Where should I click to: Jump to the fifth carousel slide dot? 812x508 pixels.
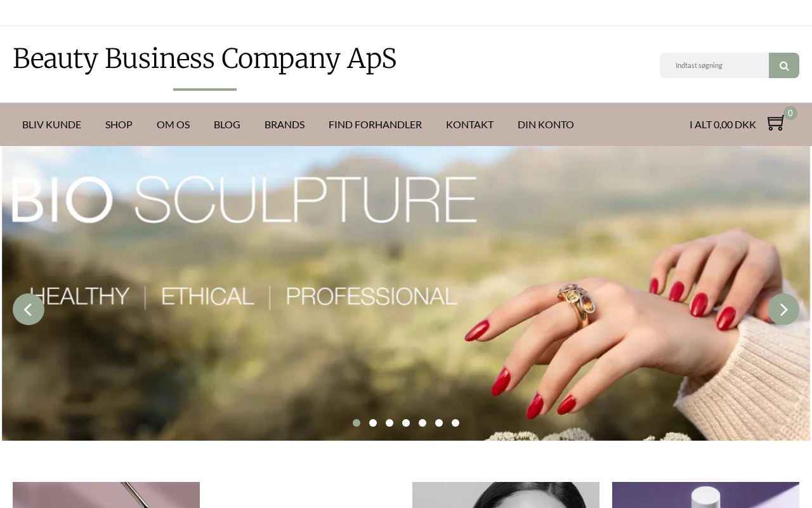pos(422,423)
